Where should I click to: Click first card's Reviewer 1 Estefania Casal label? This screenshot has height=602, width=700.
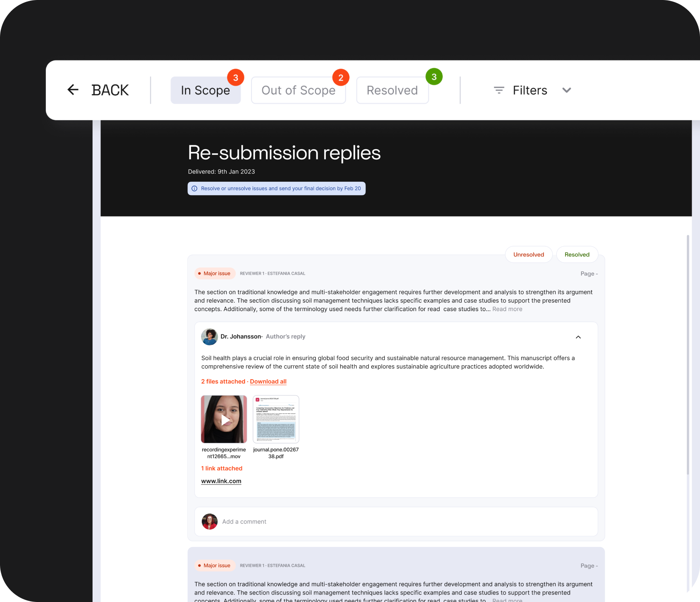pyautogui.click(x=272, y=273)
